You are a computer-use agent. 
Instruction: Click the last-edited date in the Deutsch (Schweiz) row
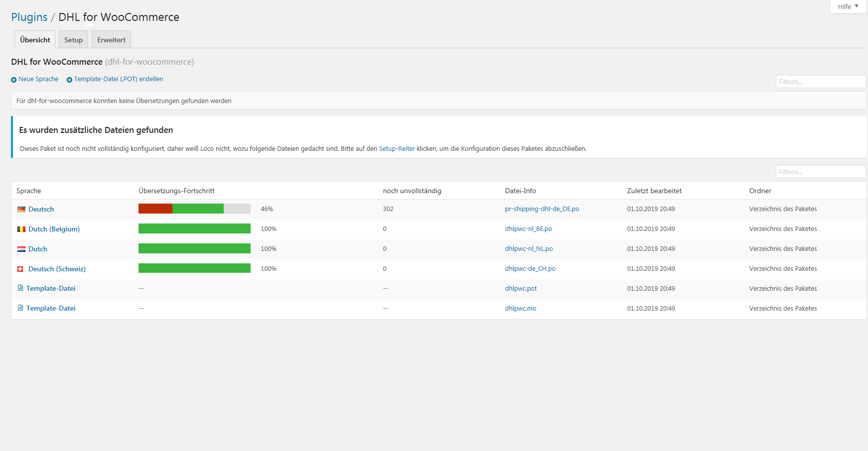651,269
